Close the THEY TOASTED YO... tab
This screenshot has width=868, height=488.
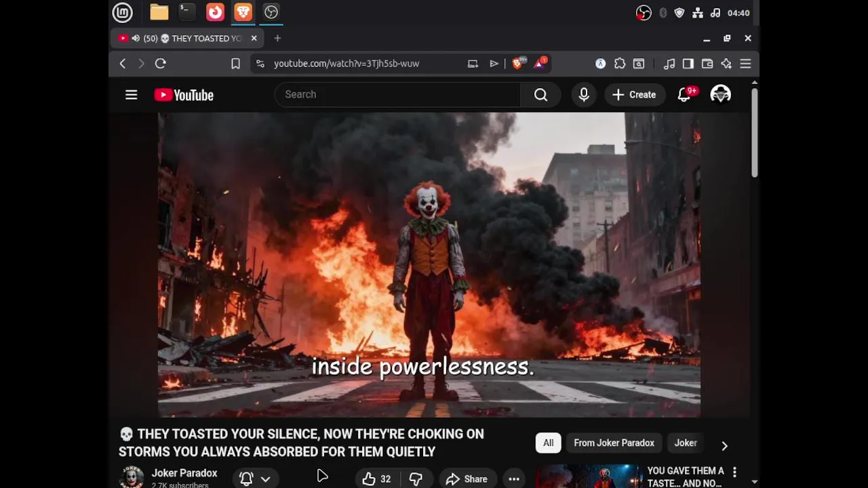[x=254, y=39]
